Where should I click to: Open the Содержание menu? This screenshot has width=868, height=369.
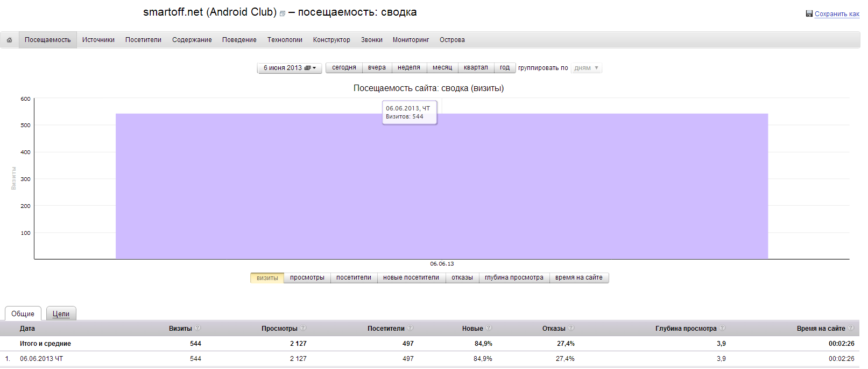(x=192, y=40)
